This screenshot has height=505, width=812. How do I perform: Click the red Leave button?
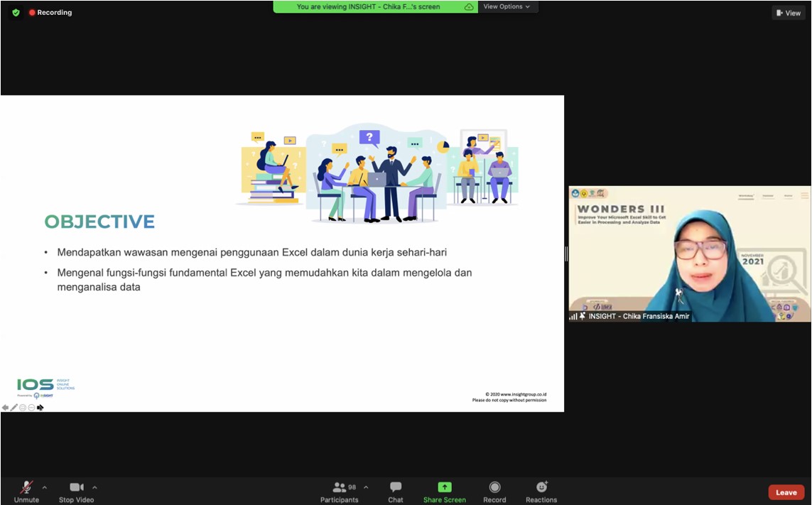click(786, 492)
